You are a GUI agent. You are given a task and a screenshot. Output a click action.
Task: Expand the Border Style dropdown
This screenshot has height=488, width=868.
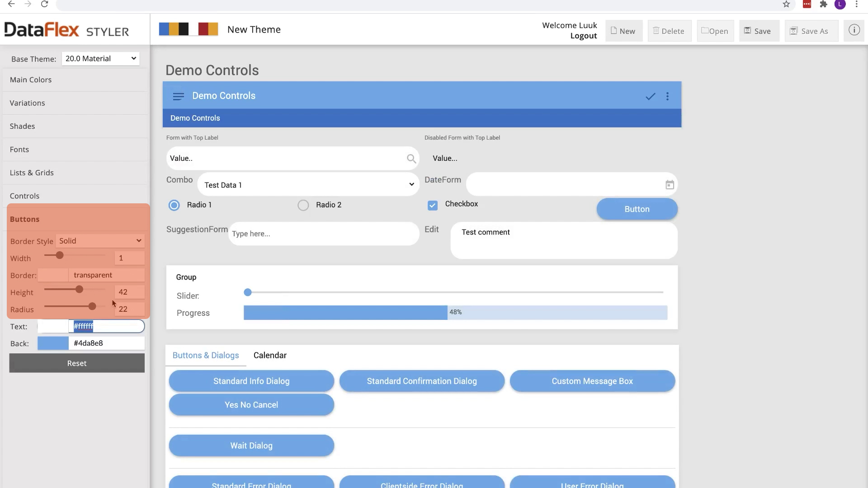coord(100,241)
